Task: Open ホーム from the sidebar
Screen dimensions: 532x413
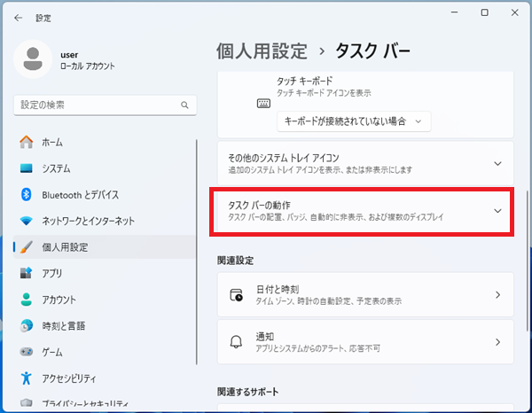Action: [51, 143]
